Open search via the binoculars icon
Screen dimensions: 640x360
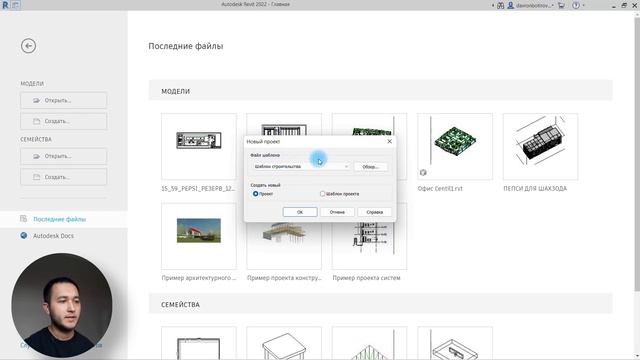(500, 5)
